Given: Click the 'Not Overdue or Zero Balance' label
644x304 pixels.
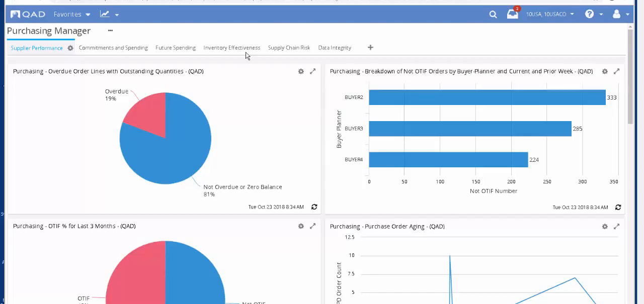Looking at the screenshot, I should [243, 187].
